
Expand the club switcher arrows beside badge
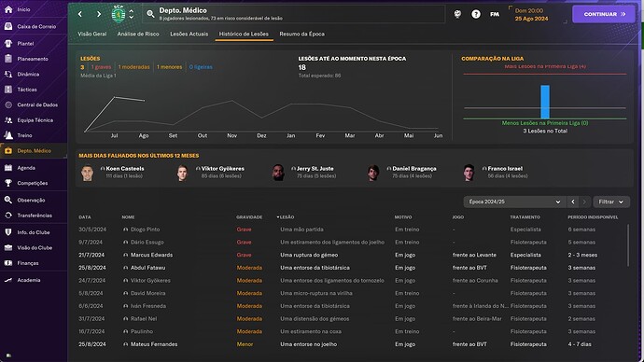coord(132,14)
